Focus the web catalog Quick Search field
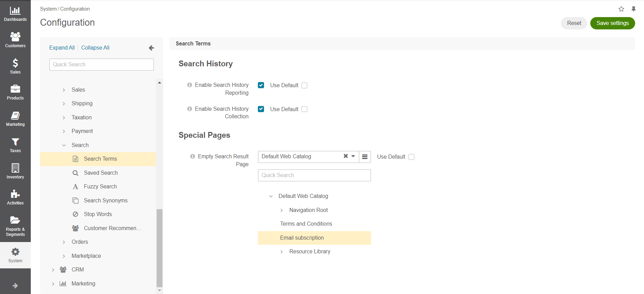Image resolution: width=644 pixels, height=294 pixels. point(314,175)
